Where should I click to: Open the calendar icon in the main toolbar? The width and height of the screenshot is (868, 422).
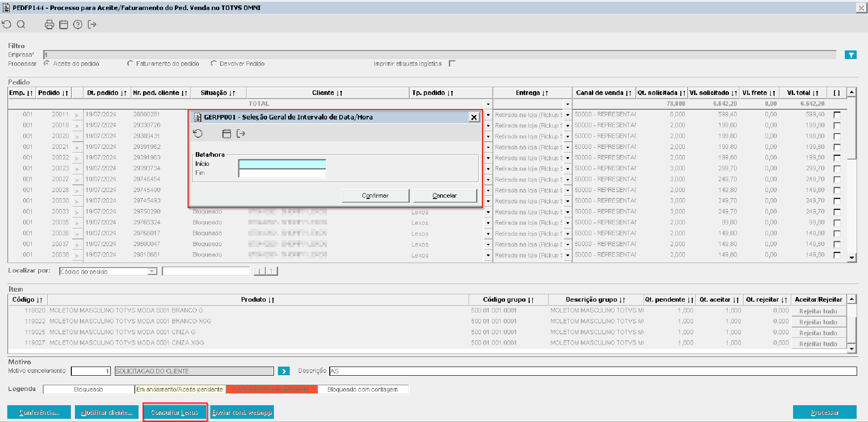point(64,25)
